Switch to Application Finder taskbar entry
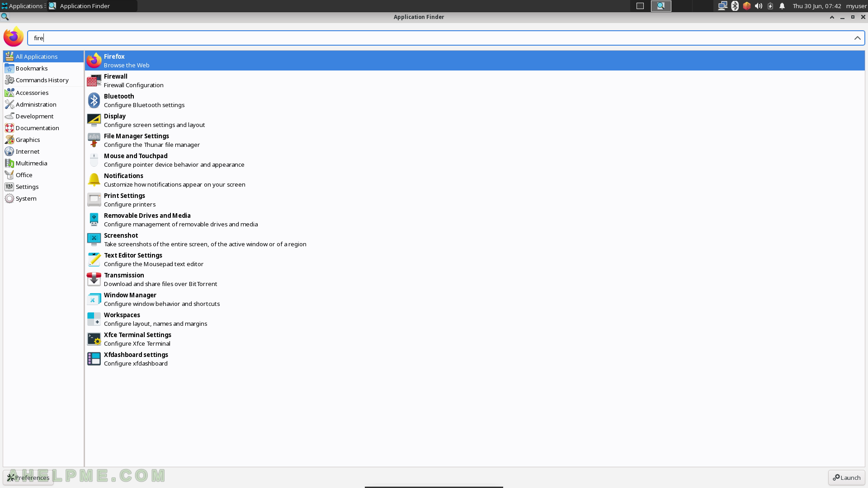The height and width of the screenshot is (488, 868). click(x=92, y=6)
